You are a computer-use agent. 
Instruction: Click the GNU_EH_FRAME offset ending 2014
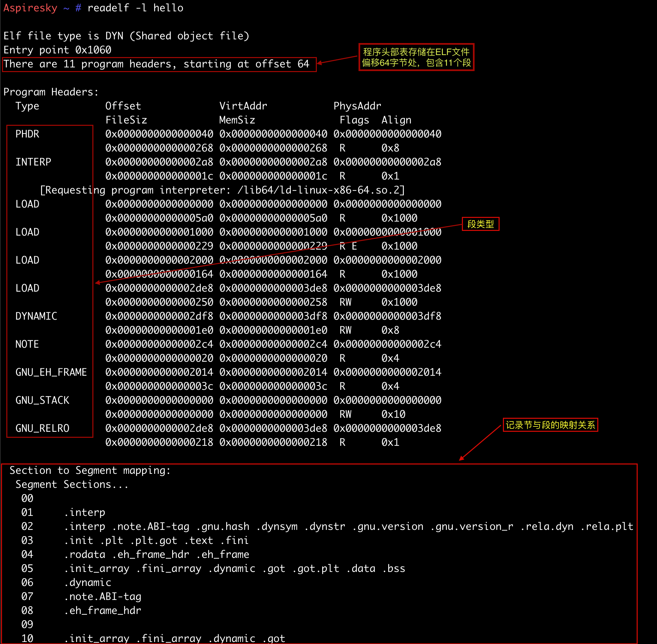(x=159, y=372)
